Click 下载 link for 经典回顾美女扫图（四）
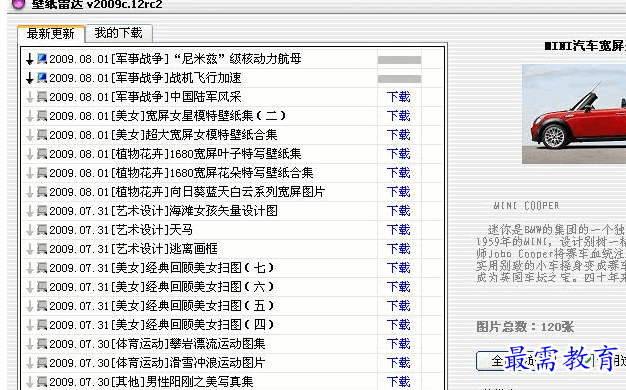 pyautogui.click(x=398, y=325)
